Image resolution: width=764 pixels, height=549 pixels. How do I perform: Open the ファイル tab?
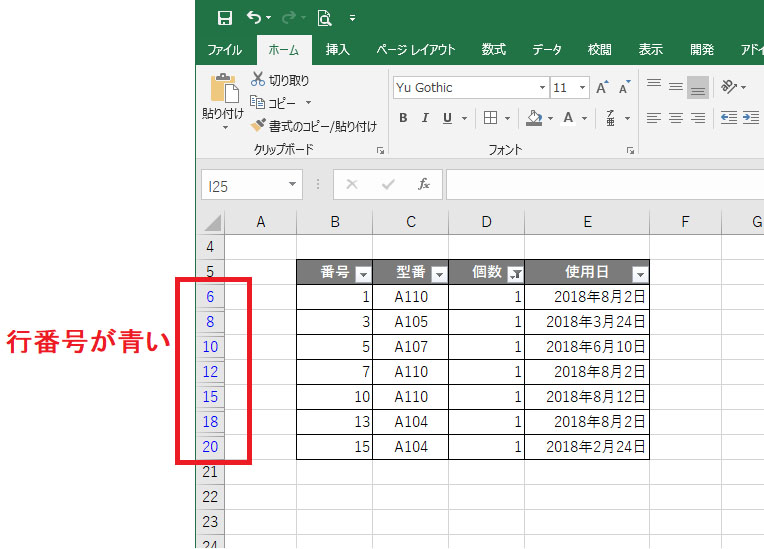(x=225, y=50)
